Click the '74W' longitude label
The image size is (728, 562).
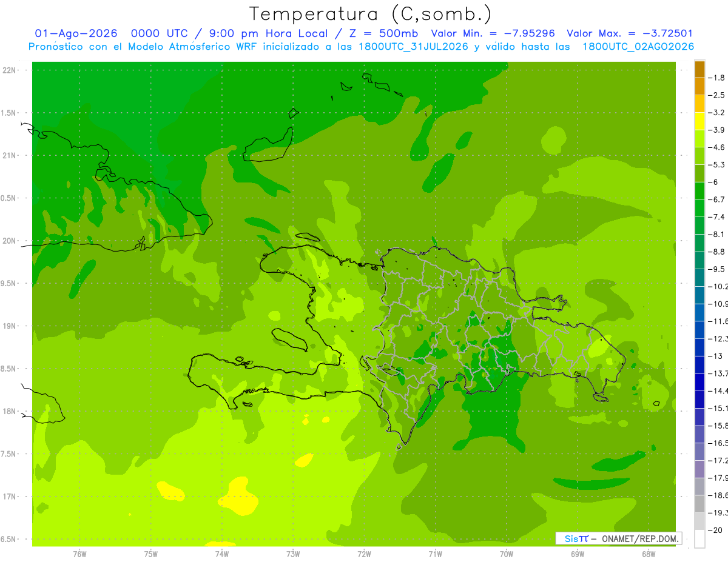coord(222,554)
